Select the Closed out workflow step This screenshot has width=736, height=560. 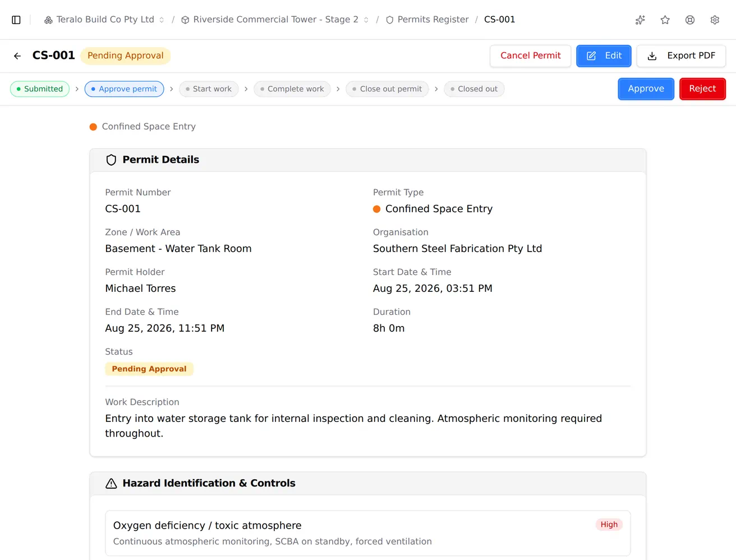pyautogui.click(x=474, y=89)
